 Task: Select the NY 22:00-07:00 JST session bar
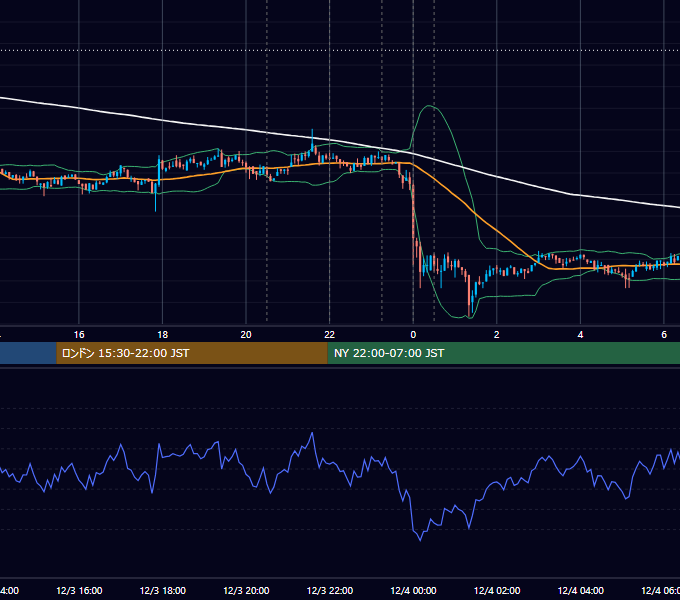[503, 353]
